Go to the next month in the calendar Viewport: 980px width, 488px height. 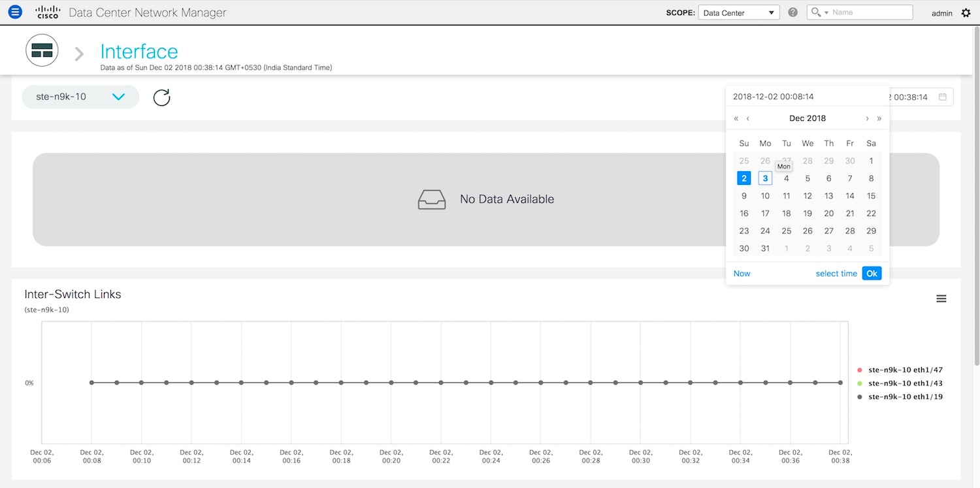(x=867, y=118)
